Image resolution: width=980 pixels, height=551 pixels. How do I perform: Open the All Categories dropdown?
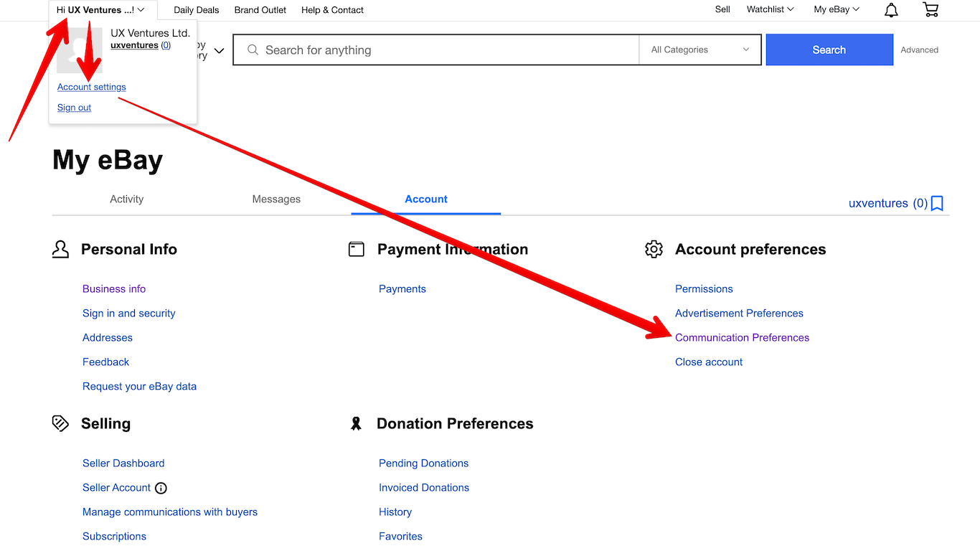click(x=700, y=50)
